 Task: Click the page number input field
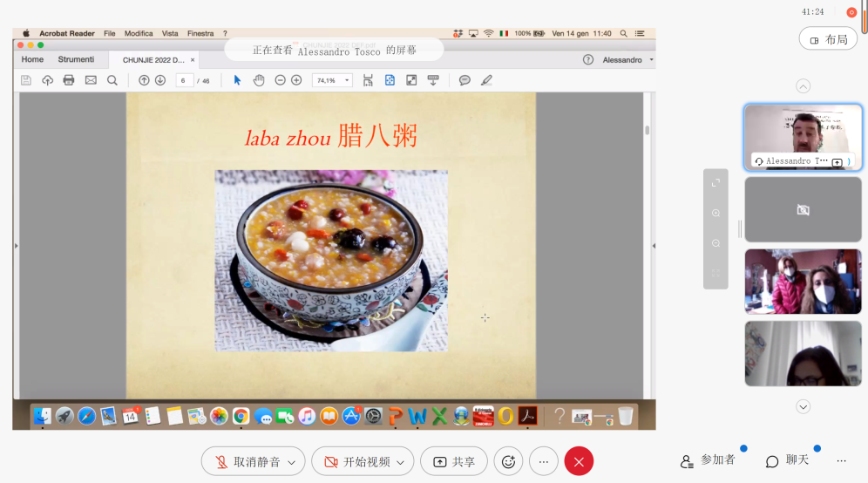[185, 80]
